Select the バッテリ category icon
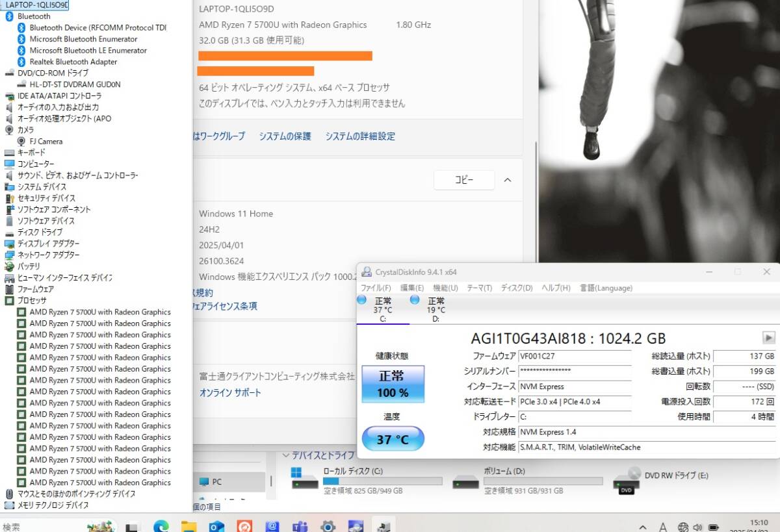Image resolution: width=780 pixels, height=532 pixels. [10, 266]
